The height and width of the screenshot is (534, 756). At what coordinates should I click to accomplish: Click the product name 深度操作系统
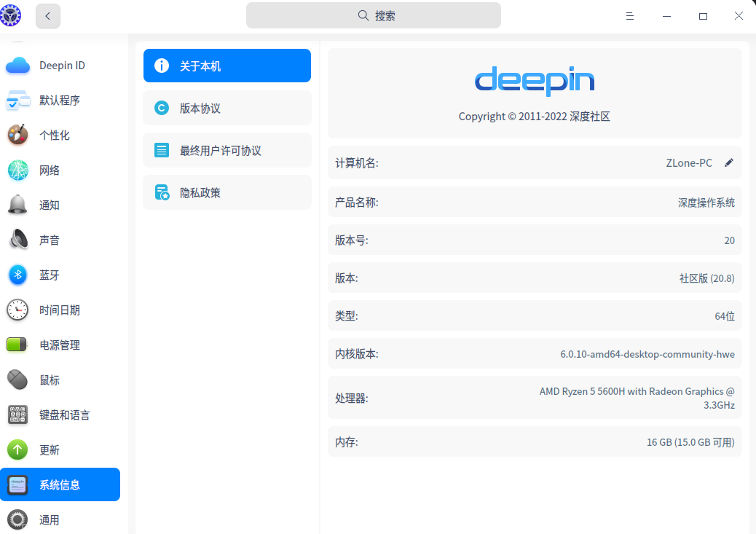coord(706,203)
